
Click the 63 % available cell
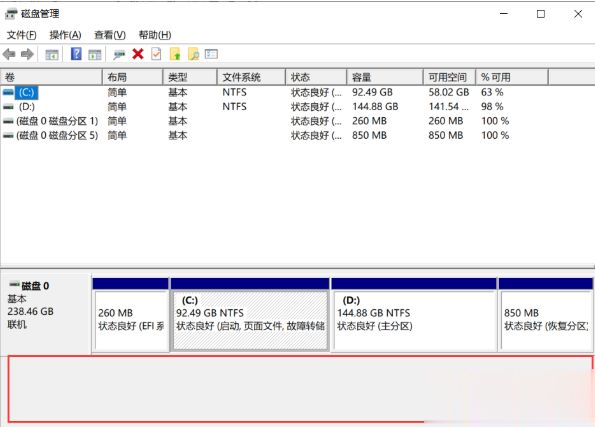[x=492, y=92]
